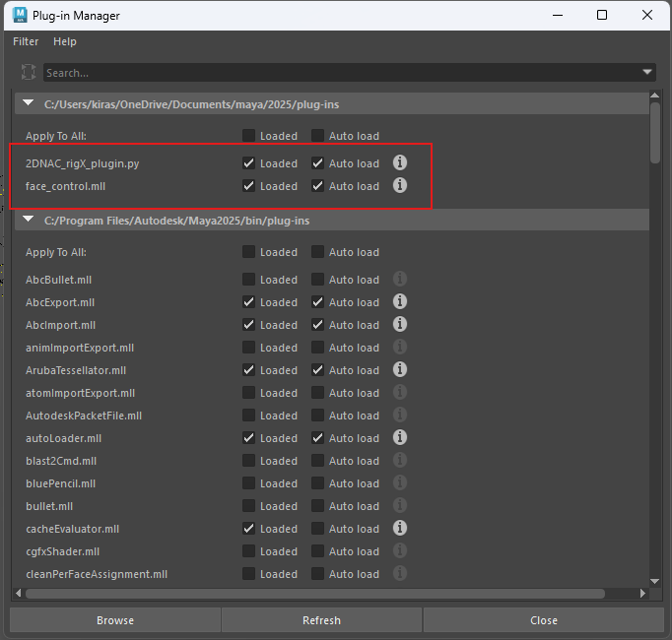Click info icon for 2DNAC_rigX_plugin.py
The height and width of the screenshot is (640, 672).
[x=400, y=163]
